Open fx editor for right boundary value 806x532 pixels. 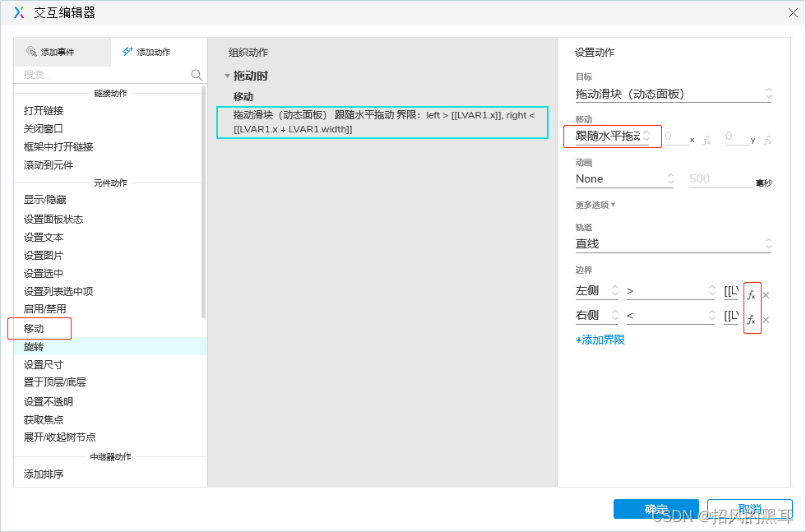coord(752,320)
